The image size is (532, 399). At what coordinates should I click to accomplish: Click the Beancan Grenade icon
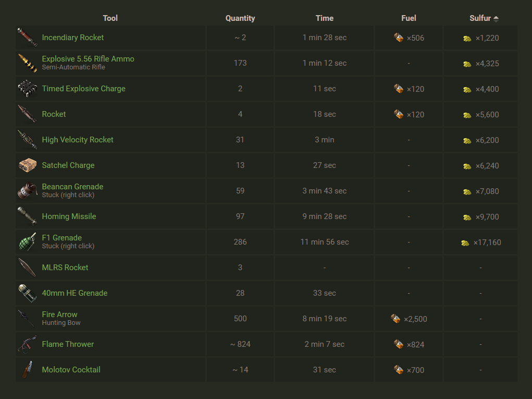pyautogui.click(x=27, y=191)
